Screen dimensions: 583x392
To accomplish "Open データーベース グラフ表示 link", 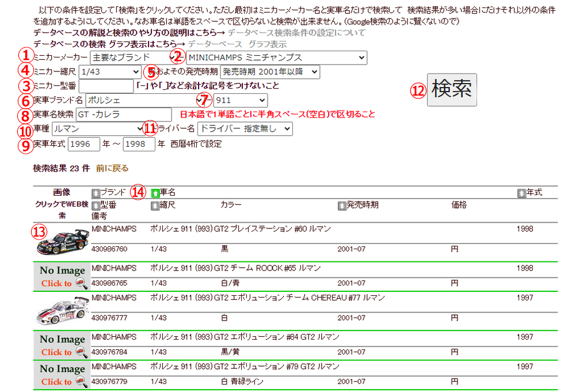I will (237, 44).
